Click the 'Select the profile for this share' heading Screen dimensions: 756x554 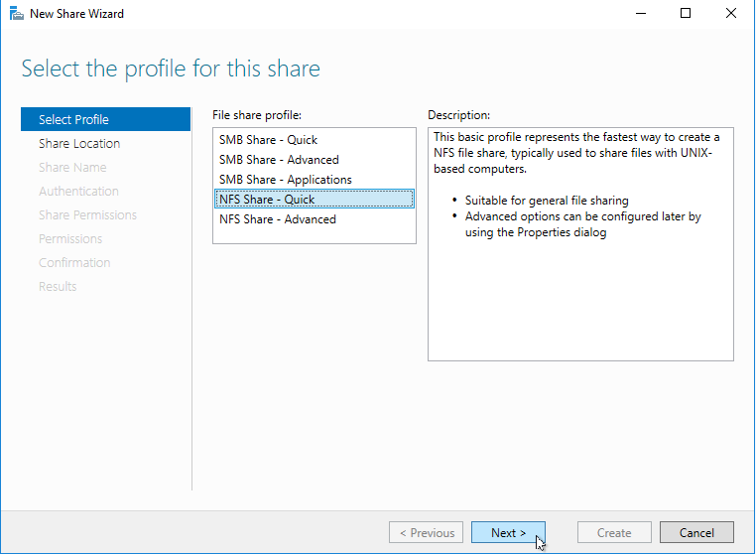coord(171,69)
